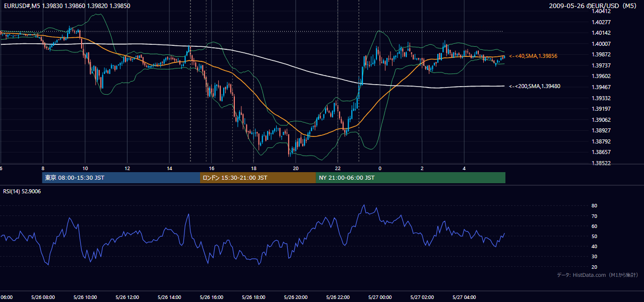Click the RSI(14) 52.9006 indicator label
The height and width of the screenshot is (302, 644).
22,191
